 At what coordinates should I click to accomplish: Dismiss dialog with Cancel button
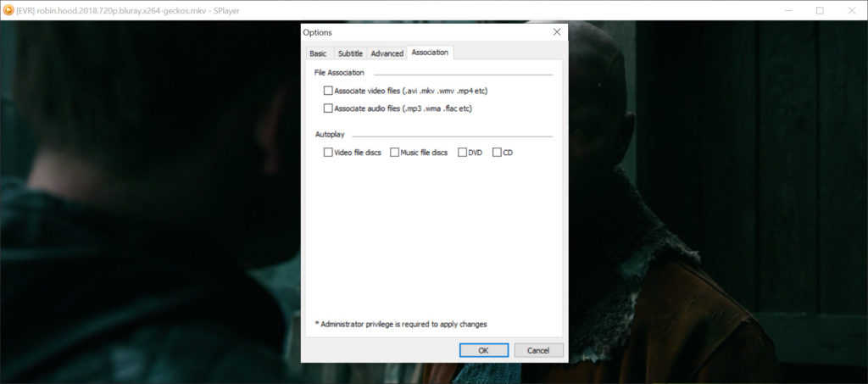[538, 350]
